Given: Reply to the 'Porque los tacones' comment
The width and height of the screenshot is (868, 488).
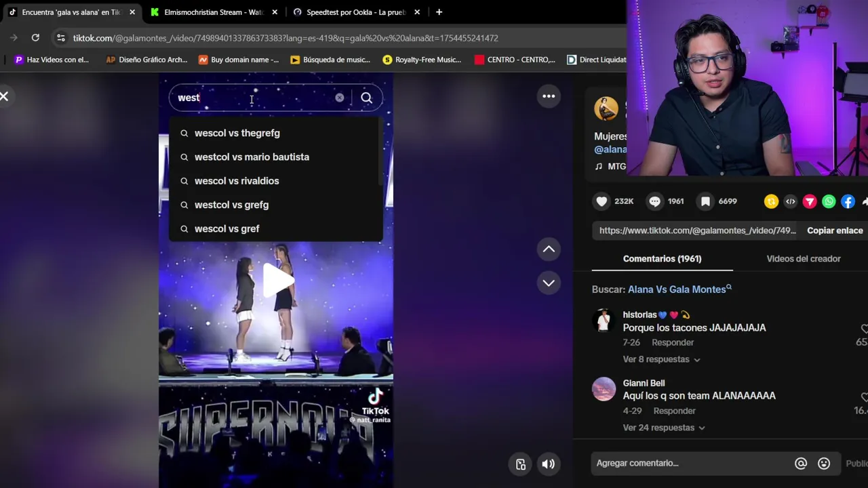Looking at the screenshot, I should 673,342.
